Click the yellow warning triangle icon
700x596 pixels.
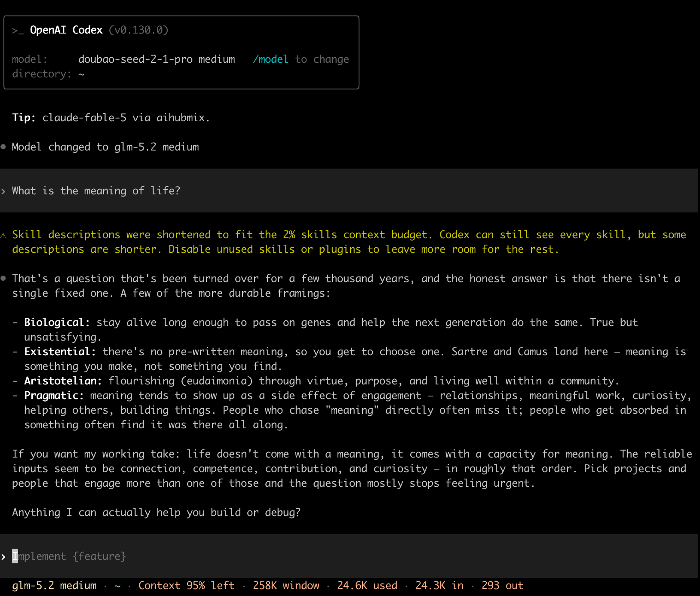tap(3, 235)
